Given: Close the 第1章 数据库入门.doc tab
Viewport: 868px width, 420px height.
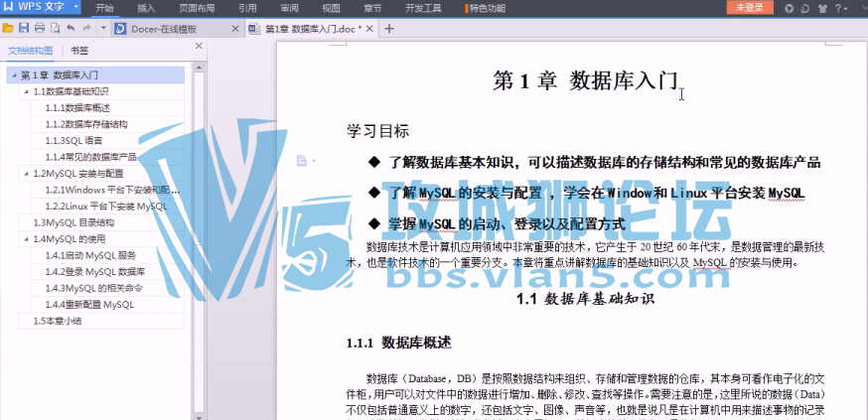Looking at the screenshot, I should [x=369, y=29].
